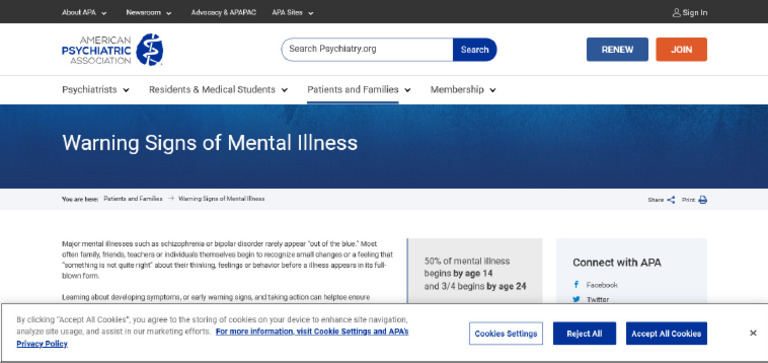Viewport: 768px width, 363px height.
Task: Expand the Newsroom dropdown
Action: coord(168,13)
